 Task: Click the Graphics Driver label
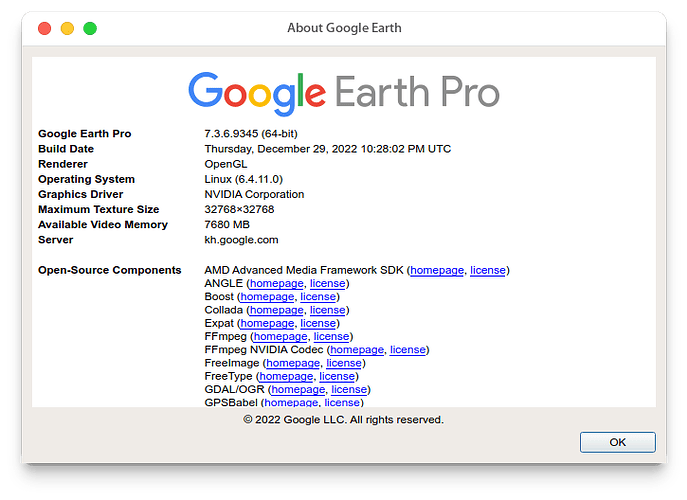[x=81, y=194]
